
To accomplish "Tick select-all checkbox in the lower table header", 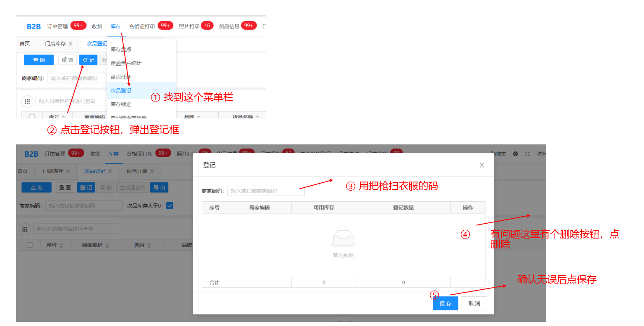I will pyautogui.click(x=30, y=245).
